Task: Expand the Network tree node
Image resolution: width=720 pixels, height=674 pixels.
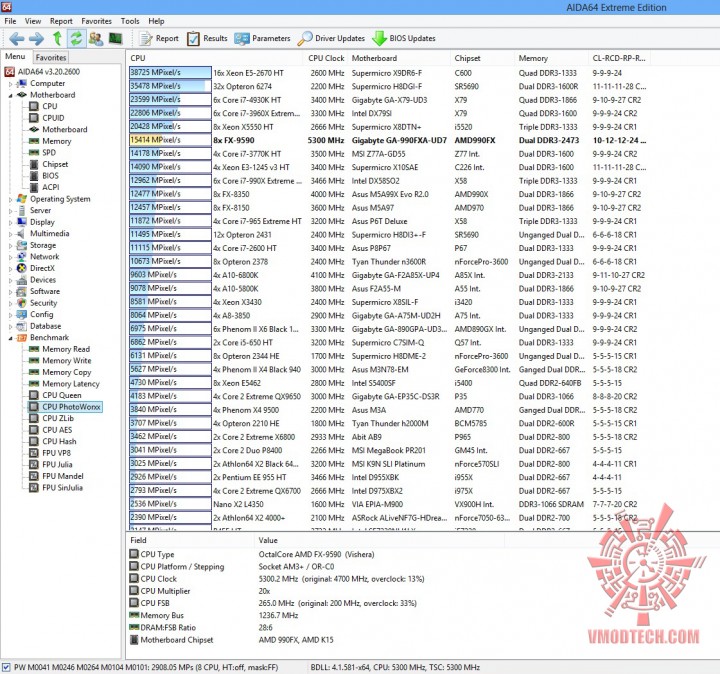Action: pos(11,258)
